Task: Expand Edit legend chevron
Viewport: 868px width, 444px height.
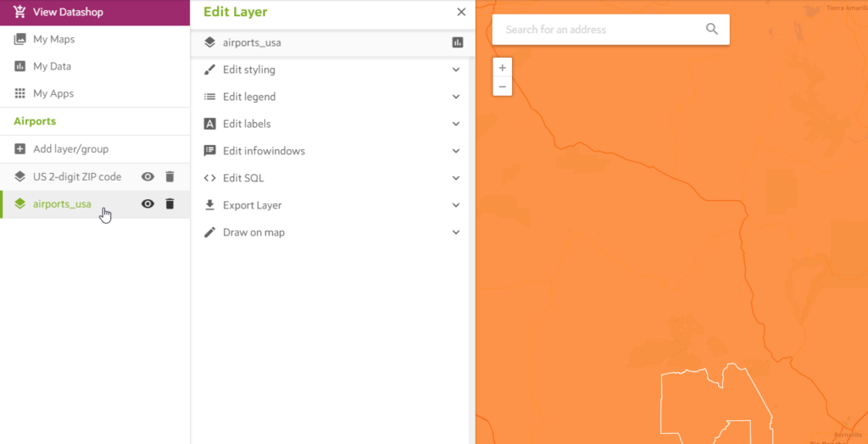Action: 456,97
